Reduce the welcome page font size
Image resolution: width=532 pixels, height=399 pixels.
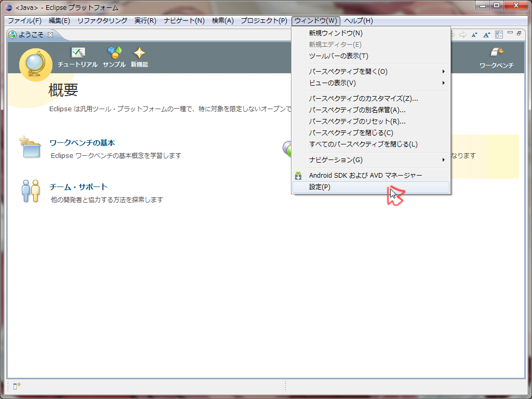pyautogui.click(x=475, y=35)
